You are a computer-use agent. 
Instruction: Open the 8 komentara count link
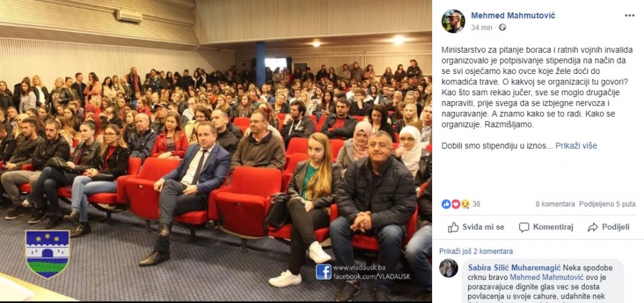(555, 204)
